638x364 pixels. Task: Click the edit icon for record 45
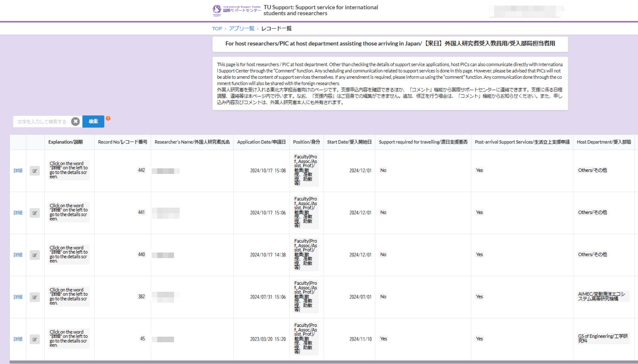(x=35, y=339)
